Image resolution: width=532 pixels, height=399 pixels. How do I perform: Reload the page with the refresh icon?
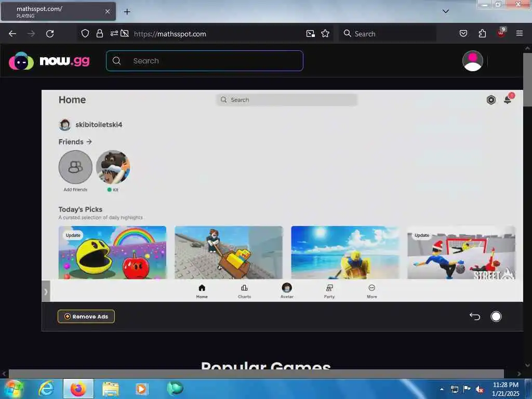50,34
